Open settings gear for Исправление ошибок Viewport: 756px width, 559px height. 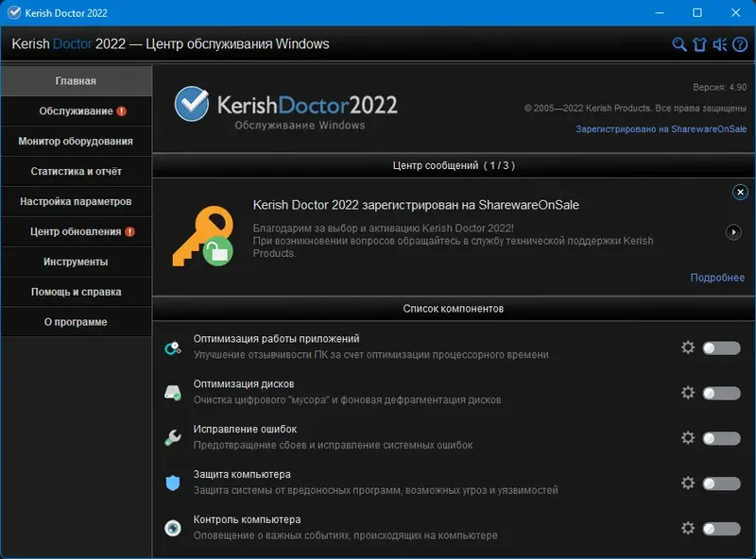[689, 438]
